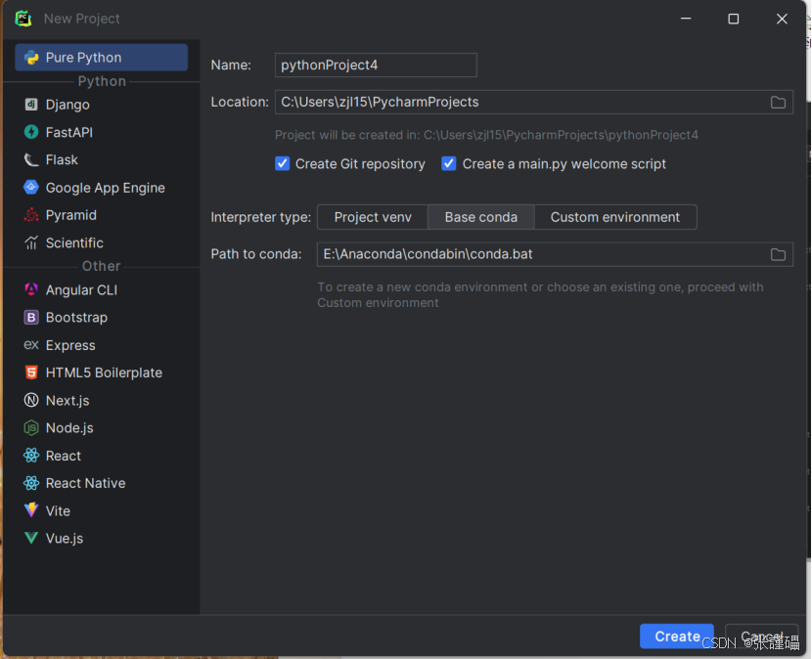Select FastAPI project label

[x=69, y=133]
